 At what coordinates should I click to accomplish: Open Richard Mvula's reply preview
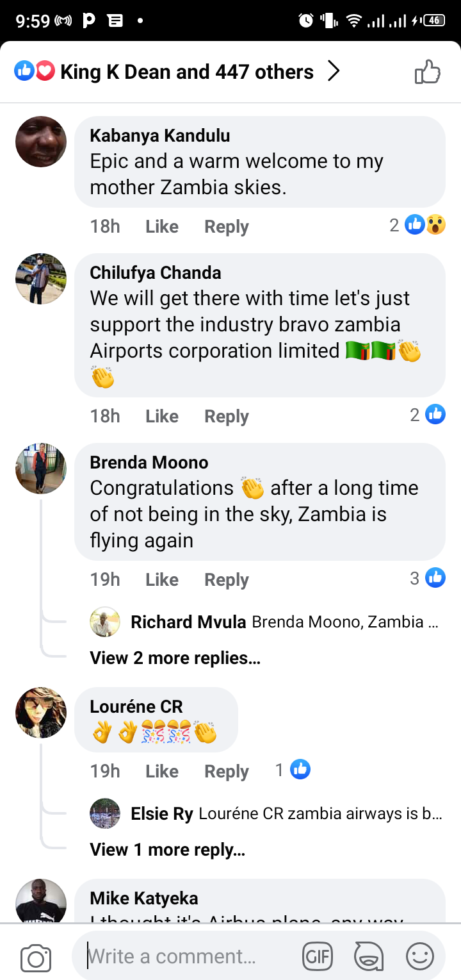282,622
